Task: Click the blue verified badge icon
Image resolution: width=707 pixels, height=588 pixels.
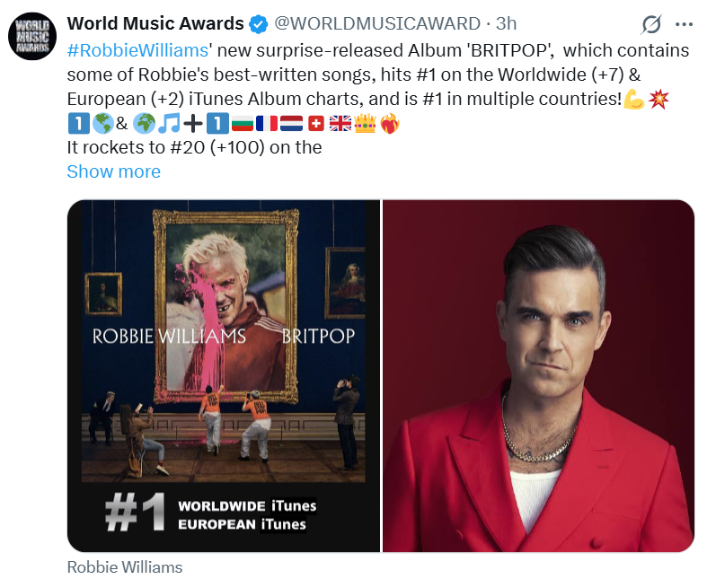Action: pos(259,24)
